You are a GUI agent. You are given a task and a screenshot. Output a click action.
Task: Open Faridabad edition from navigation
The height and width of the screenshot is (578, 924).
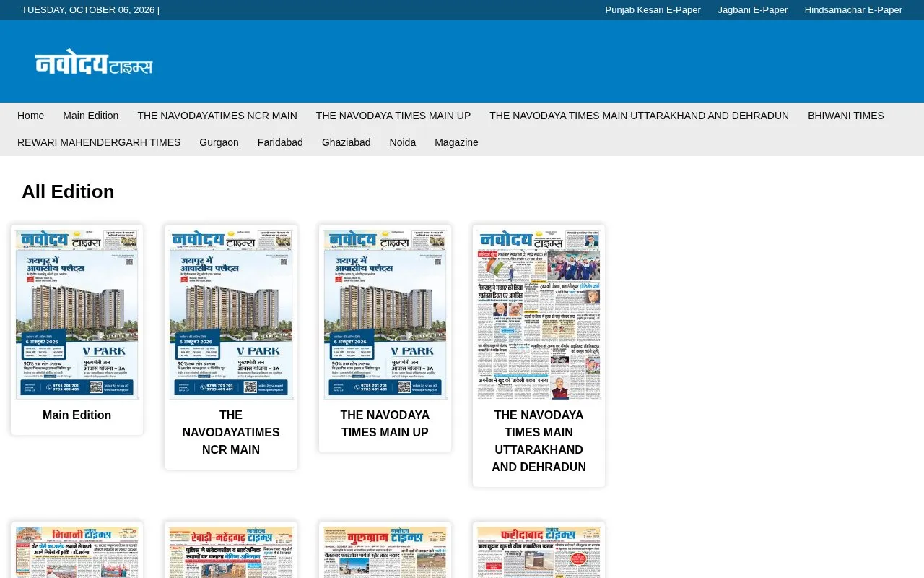click(x=280, y=142)
